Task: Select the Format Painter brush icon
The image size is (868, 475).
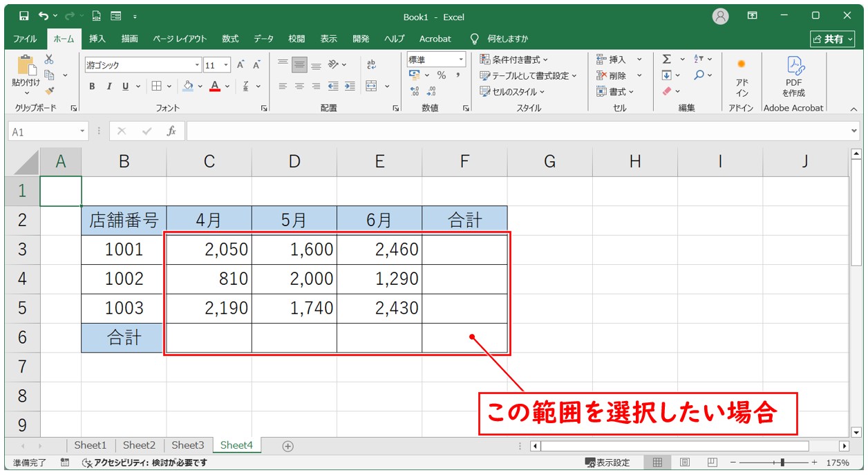Action: click(x=49, y=90)
